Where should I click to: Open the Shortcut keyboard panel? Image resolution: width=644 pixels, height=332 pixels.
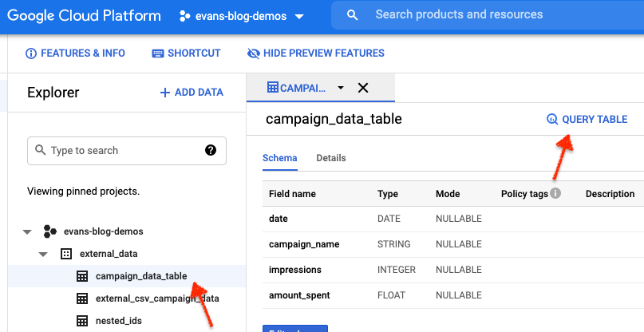click(186, 53)
